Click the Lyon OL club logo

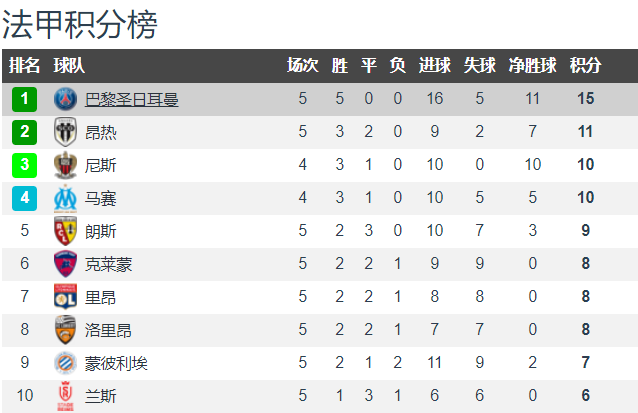(x=66, y=297)
